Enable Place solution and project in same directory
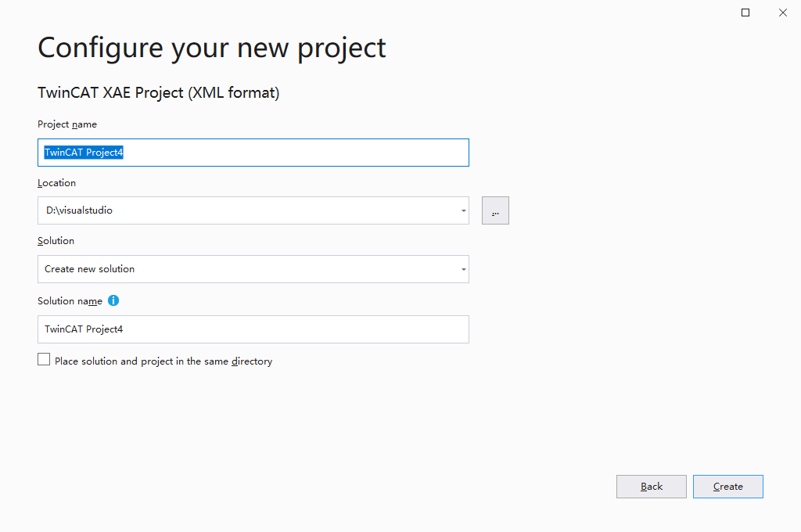 click(x=44, y=359)
